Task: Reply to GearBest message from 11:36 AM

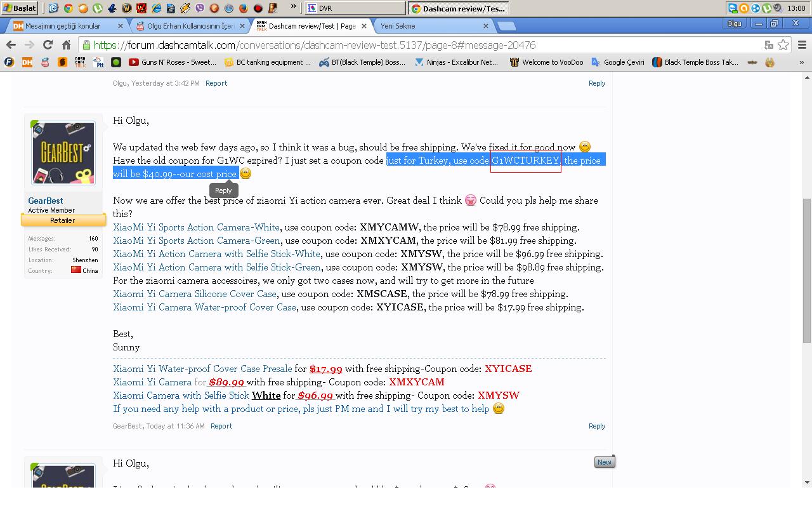Action: (x=597, y=426)
